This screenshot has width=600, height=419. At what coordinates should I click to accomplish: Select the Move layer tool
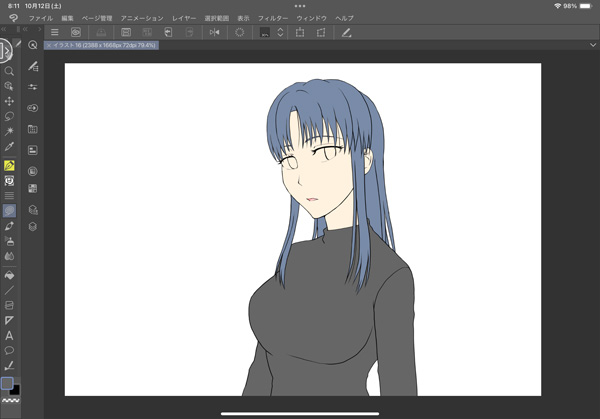pos(9,101)
